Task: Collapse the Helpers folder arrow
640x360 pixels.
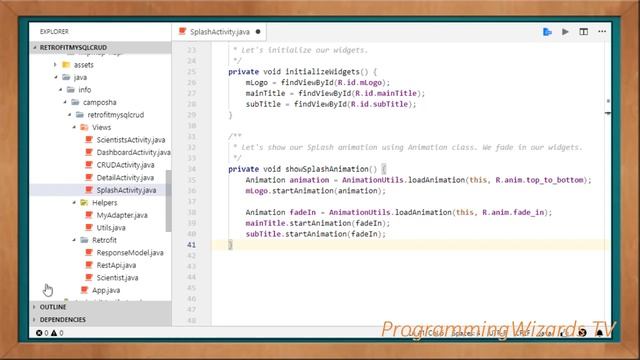Action: tap(74, 202)
